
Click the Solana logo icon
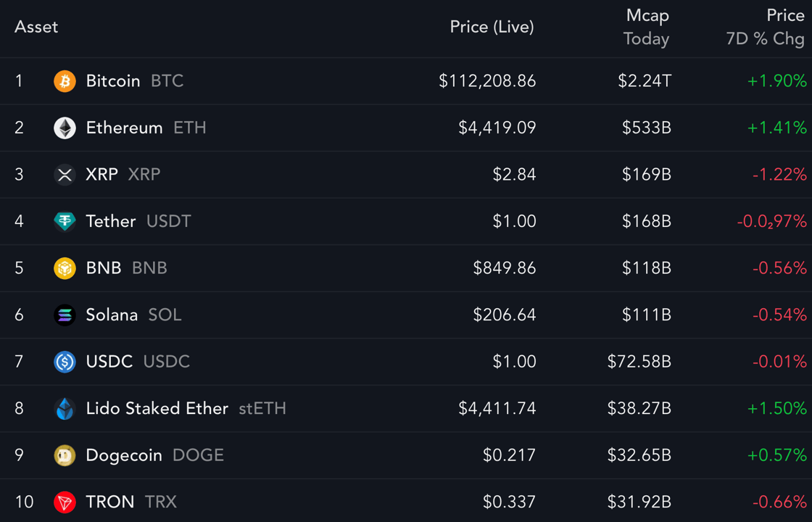point(65,315)
